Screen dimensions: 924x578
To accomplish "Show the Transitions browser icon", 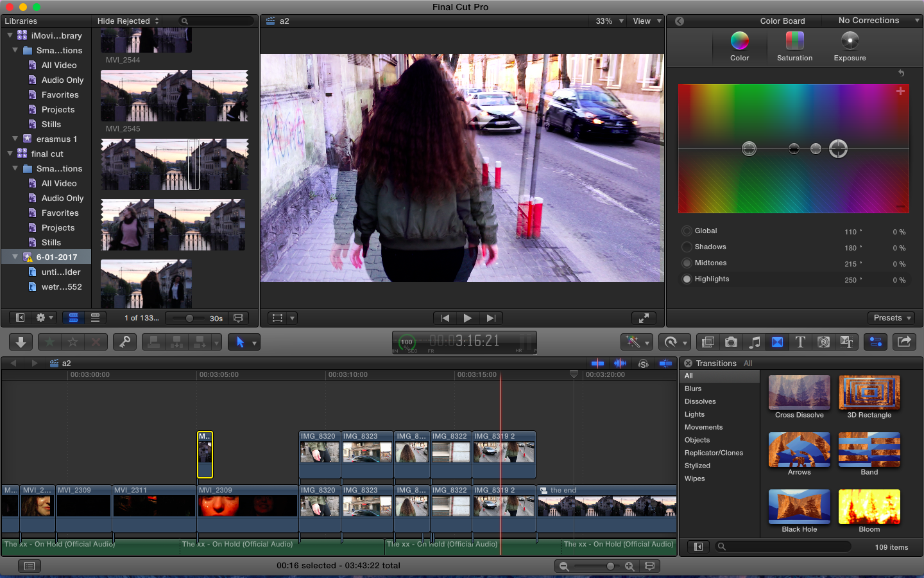I will pos(777,342).
